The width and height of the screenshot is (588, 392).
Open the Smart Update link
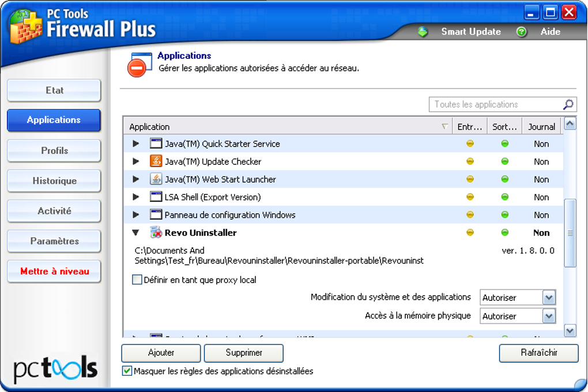coord(471,32)
